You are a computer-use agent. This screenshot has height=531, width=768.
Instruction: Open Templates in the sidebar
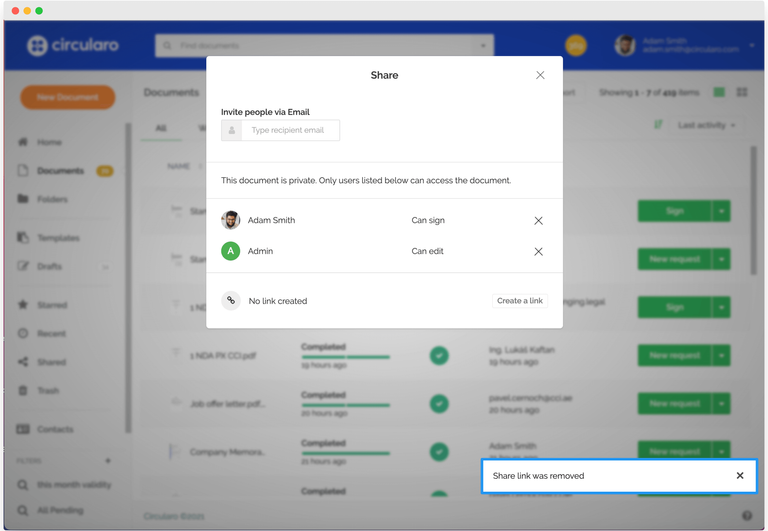pos(57,238)
